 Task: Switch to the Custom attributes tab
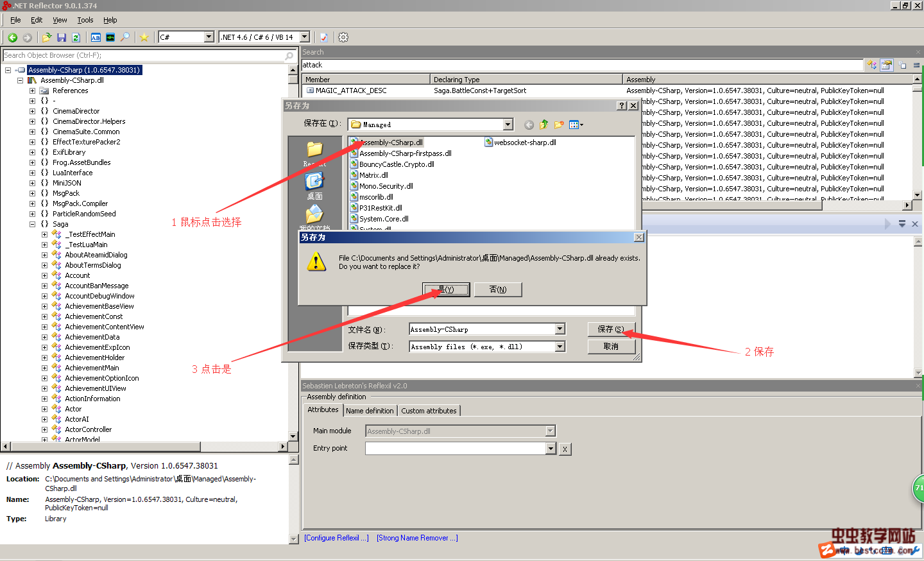[429, 411]
